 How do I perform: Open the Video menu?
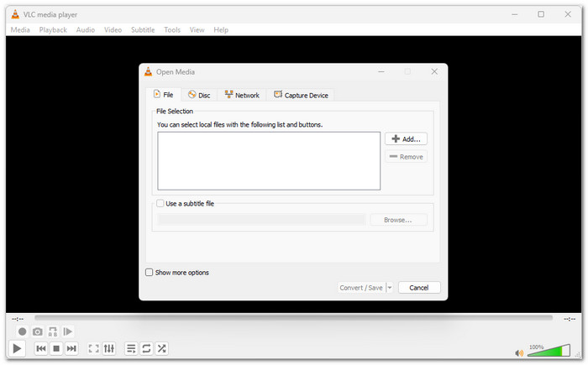pyautogui.click(x=113, y=29)
